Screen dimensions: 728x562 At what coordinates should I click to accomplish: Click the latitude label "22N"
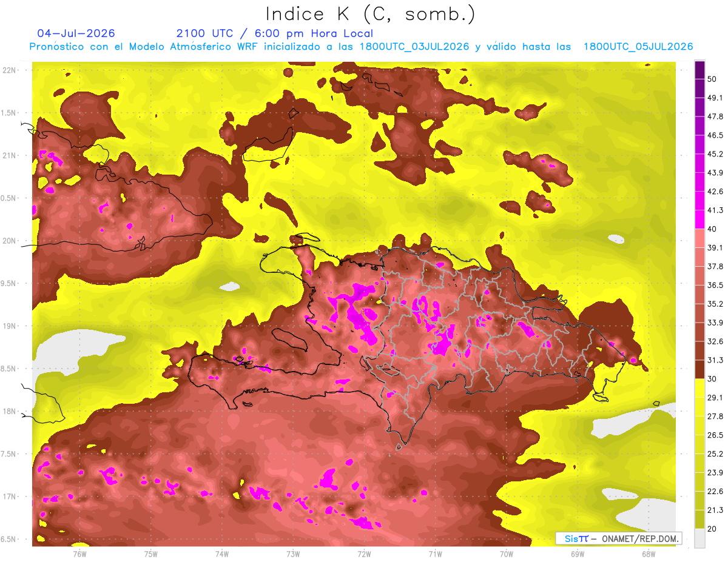10,70
